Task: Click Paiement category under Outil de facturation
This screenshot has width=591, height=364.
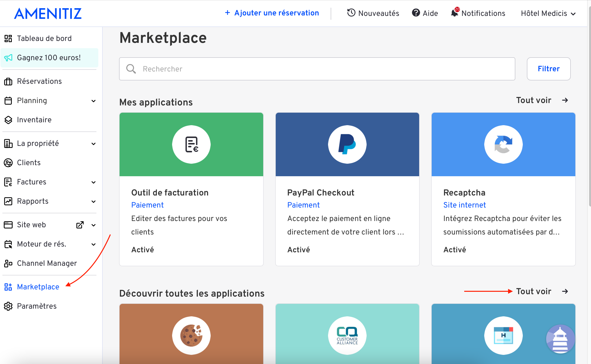Action: (147, 205)
